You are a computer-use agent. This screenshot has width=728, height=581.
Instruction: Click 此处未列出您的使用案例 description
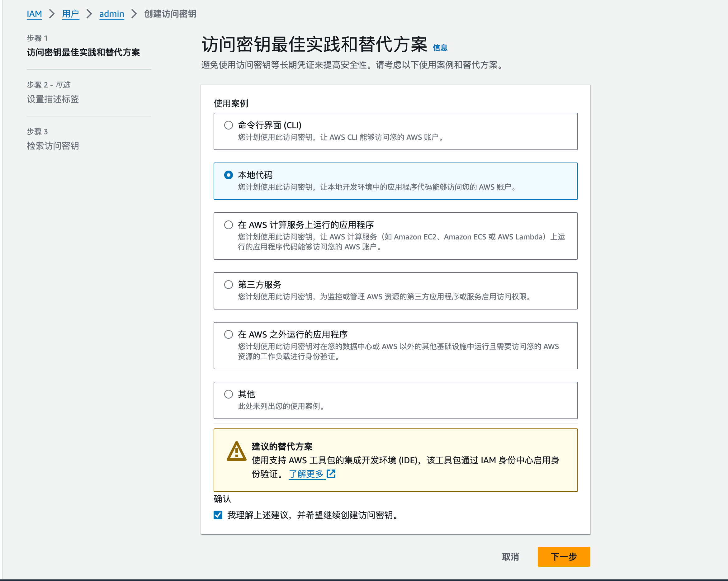[x=281, y=406]
